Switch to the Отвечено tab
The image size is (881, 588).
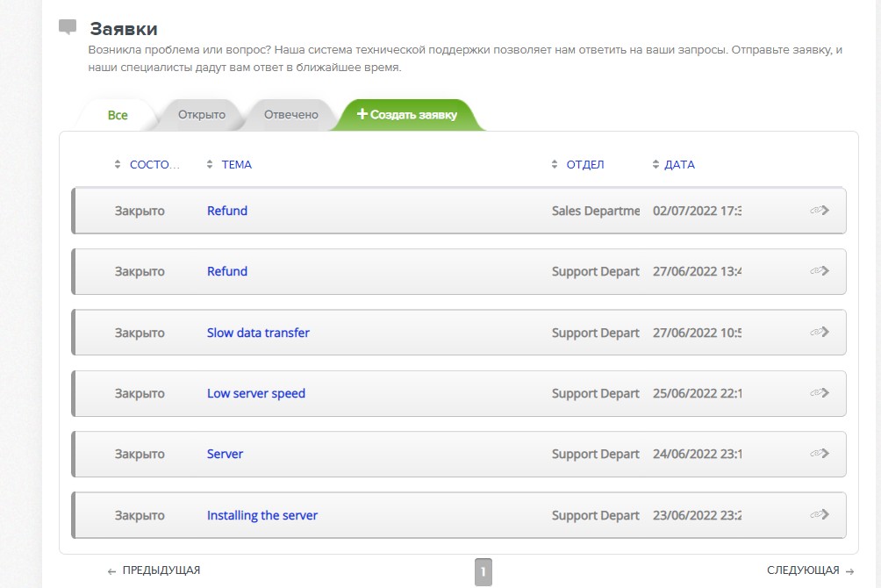[291, 115]
